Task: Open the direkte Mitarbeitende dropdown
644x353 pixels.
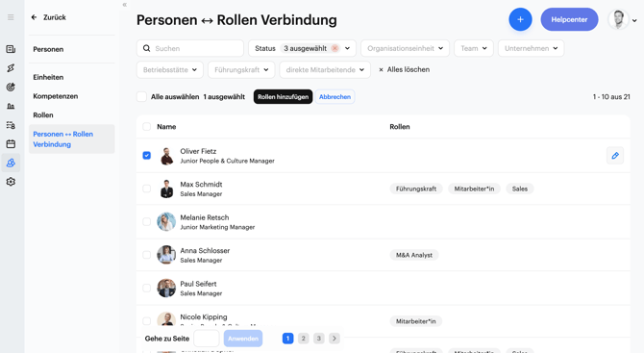Action: 325,70
